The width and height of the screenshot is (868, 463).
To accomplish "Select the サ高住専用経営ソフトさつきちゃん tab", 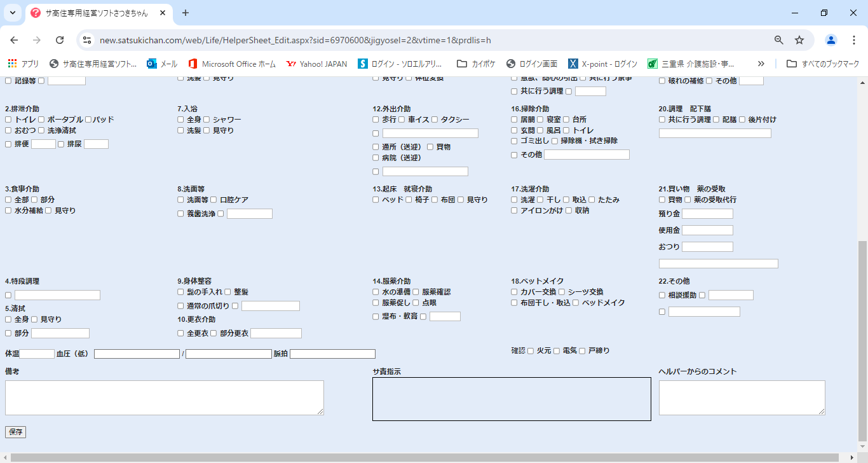I will (x=95, y=13).
